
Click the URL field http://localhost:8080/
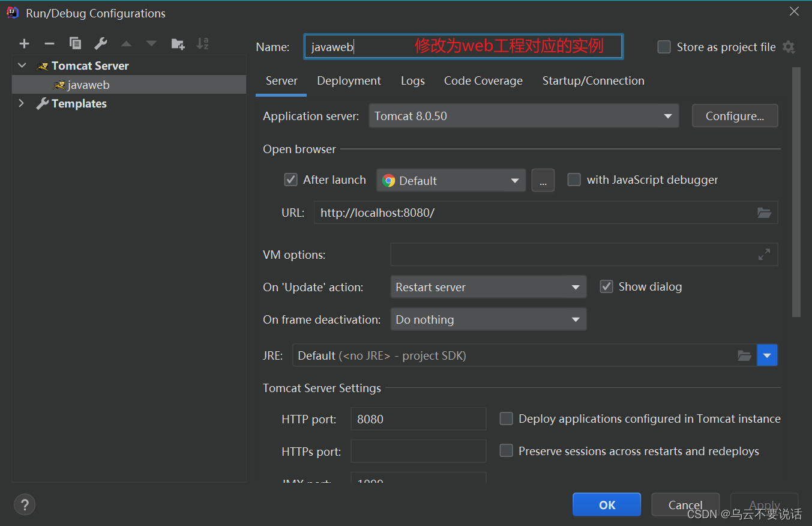click(x=546, y=213)
